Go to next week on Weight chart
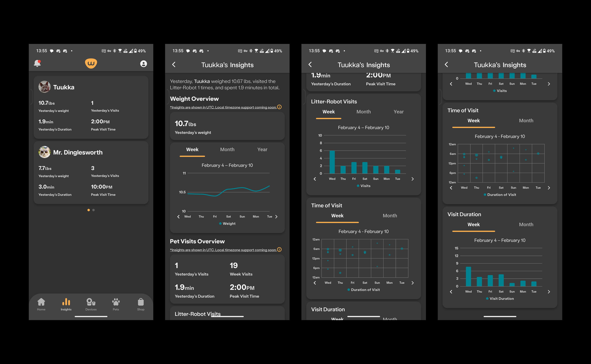Image resolution: width=591 pixels, height=364 pixels. point(276,217)
